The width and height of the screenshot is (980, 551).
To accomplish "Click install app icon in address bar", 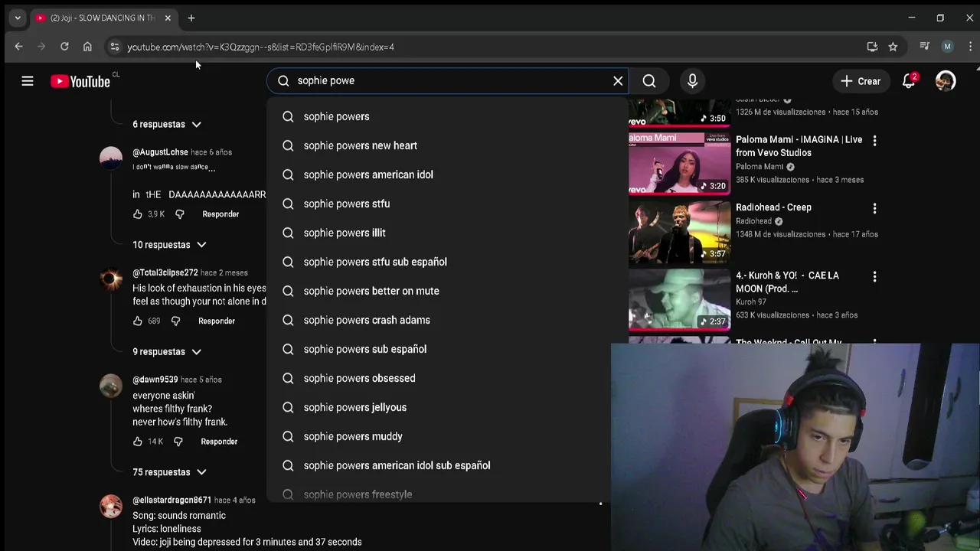I will (x=872, y=47).
